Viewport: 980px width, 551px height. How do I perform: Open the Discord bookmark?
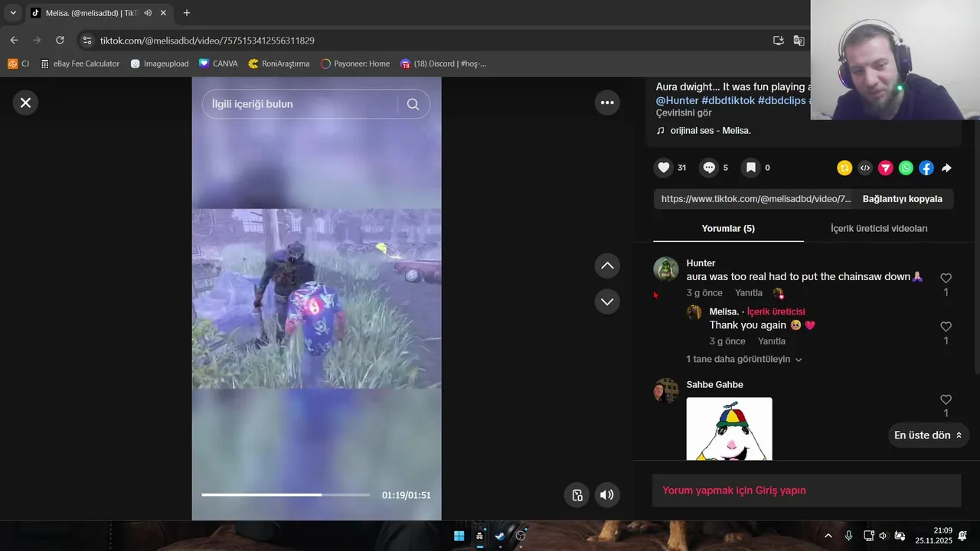click(x=443, y=64)
